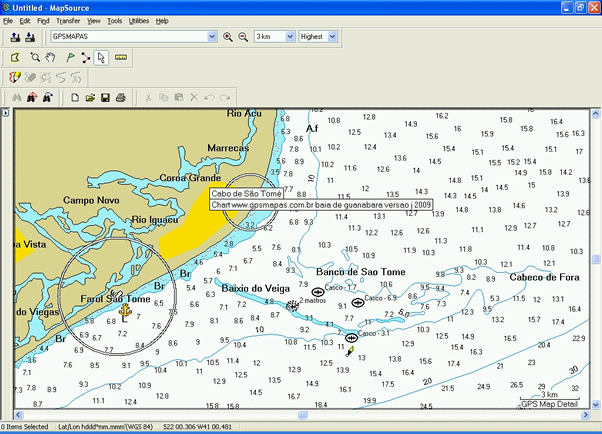602x434 pixels.
Task: Click the Save file button
Action: click(105, 97)
